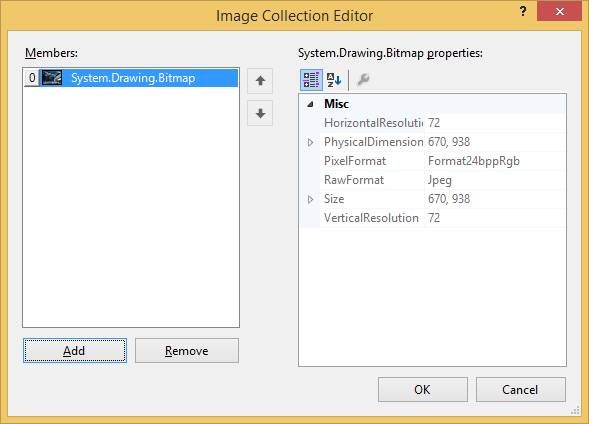Confirm with the OK button

coord(423,389)
